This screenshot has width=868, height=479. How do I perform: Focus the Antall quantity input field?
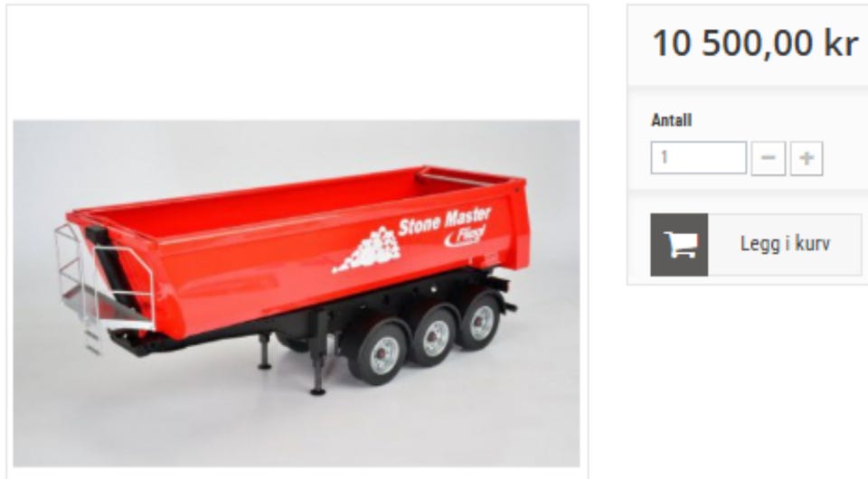tap(699, 157)
